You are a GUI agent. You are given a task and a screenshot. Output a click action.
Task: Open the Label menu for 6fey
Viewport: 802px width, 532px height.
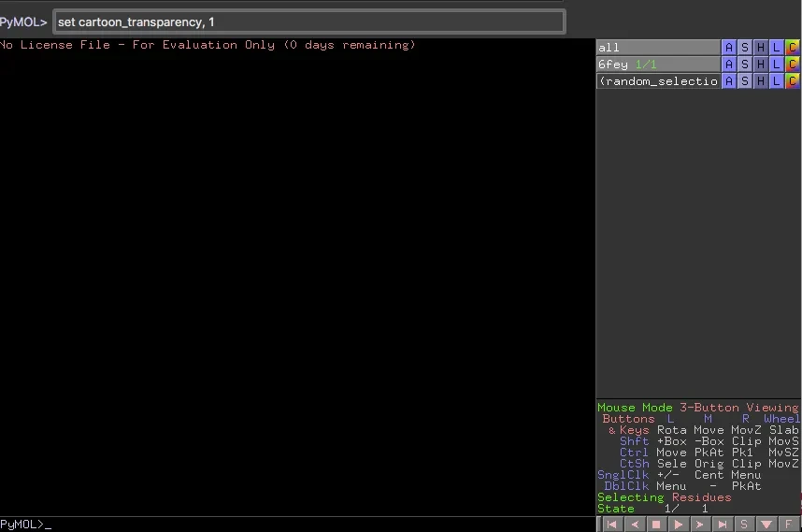(x=777, y=65)
